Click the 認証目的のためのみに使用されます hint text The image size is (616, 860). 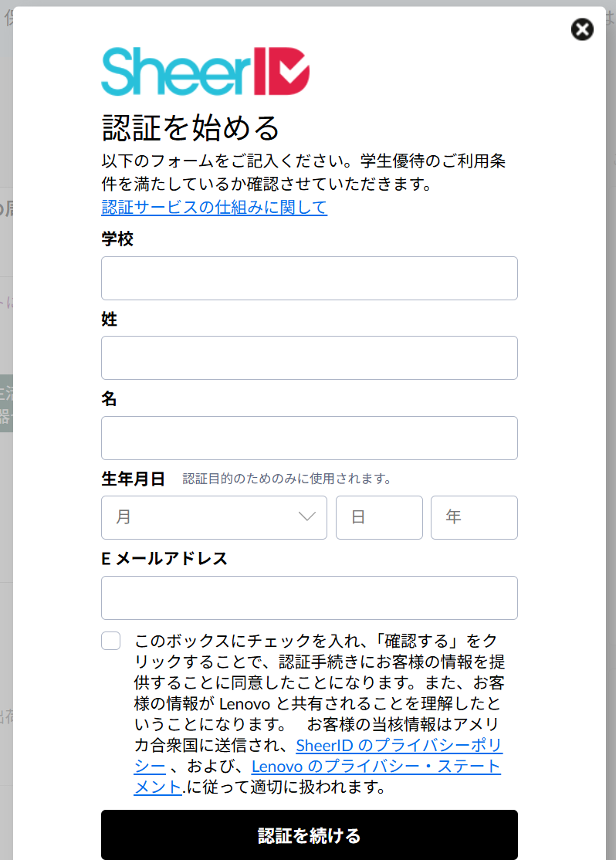pos(286,479)
